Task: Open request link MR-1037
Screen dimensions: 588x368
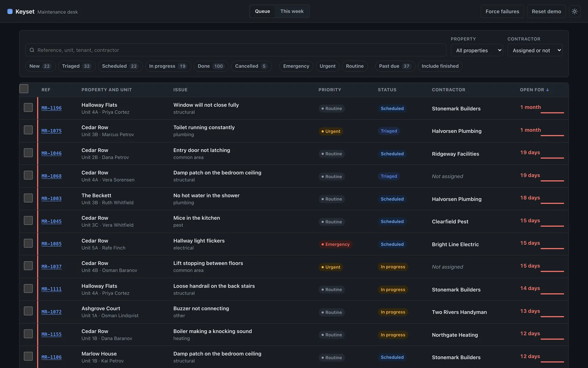Action: 51,267
